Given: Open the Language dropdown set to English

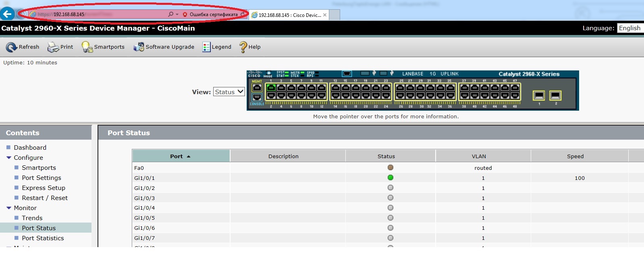Looking at the screenshot, I should point(630,28).
